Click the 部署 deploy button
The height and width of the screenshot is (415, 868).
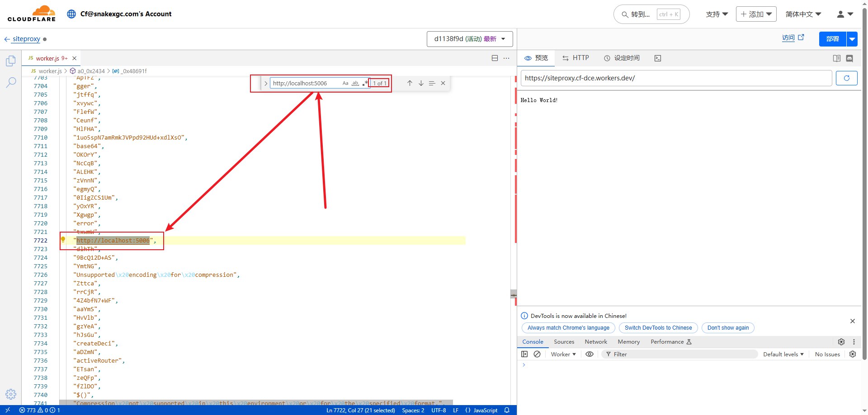[833, 39]
